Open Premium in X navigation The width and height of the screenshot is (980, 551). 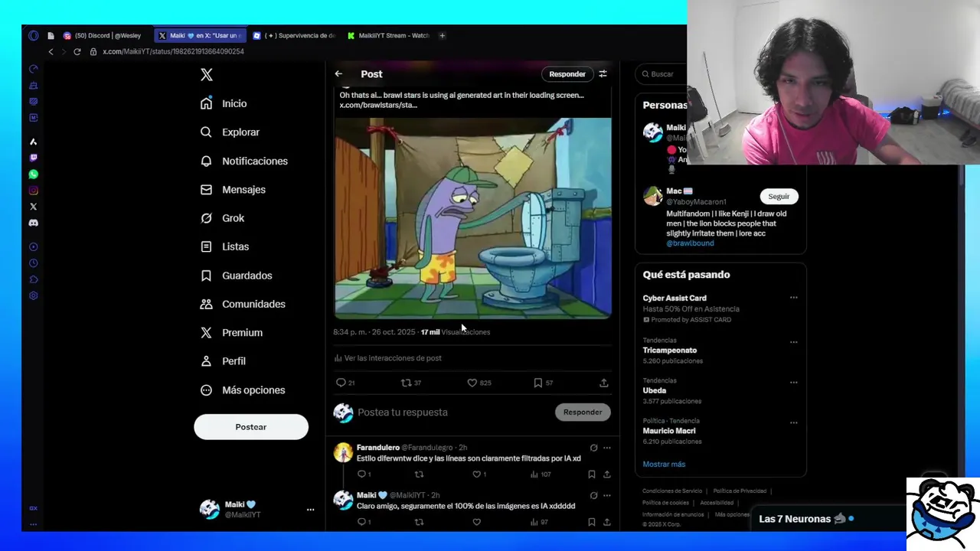pos(231,333)
